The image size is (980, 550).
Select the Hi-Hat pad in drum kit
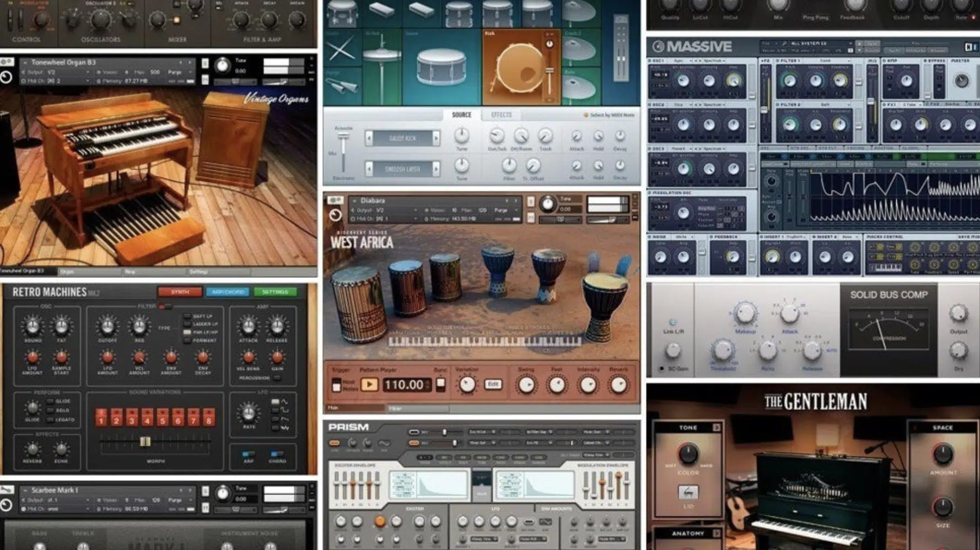pyautogui.click(x=382, y=67)
